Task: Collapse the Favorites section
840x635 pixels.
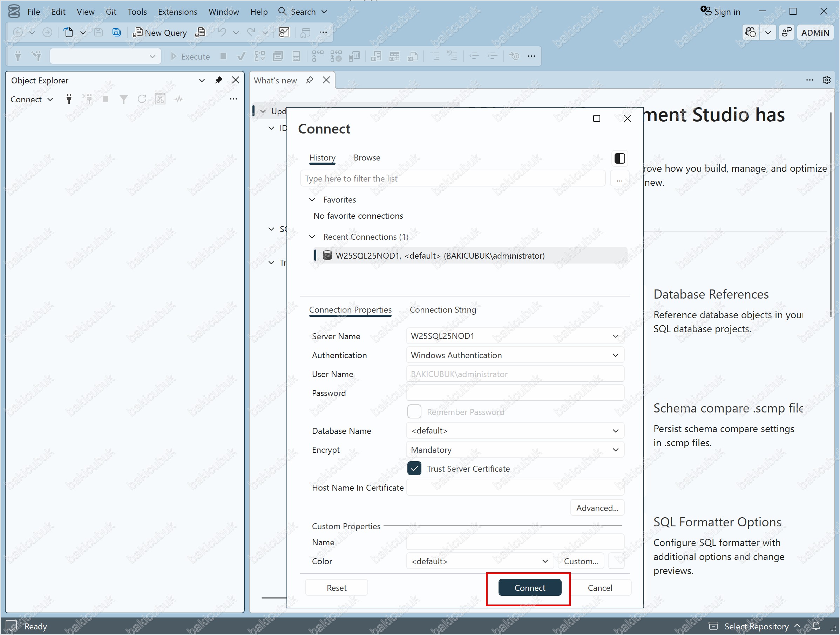Action: pyautogui.click(x=312, y=199)
